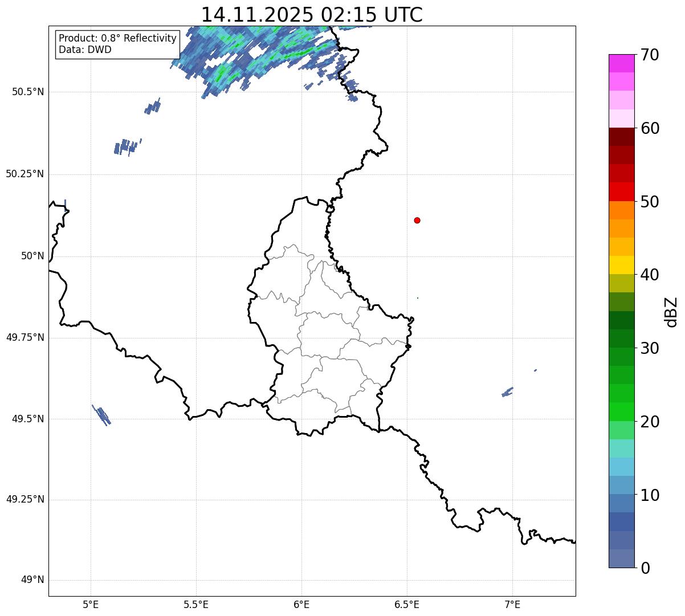Click the '5°E' longitude label
Screen dimensions: 685x616
pyautogui.click(x=91, y=604)
